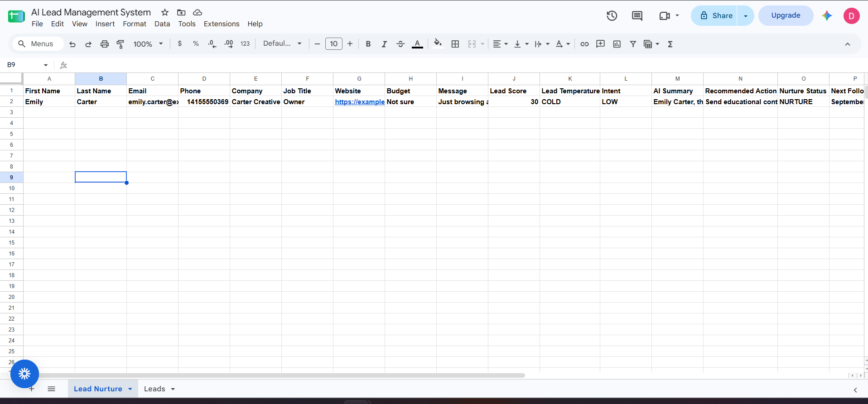Open the Lead Nurture tab menu arrow

point(130,389)
